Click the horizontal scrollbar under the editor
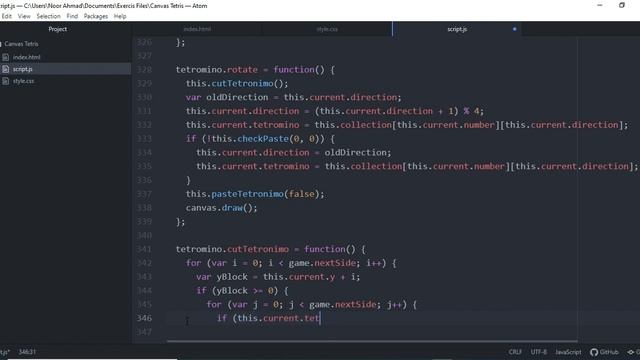The image size is (640, 360). point(372,341)
